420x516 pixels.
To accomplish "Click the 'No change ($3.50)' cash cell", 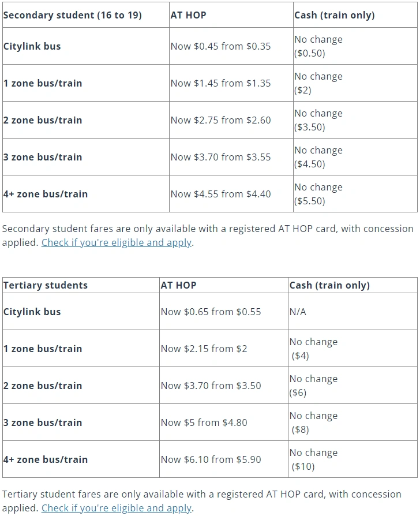I will [318, 120].
